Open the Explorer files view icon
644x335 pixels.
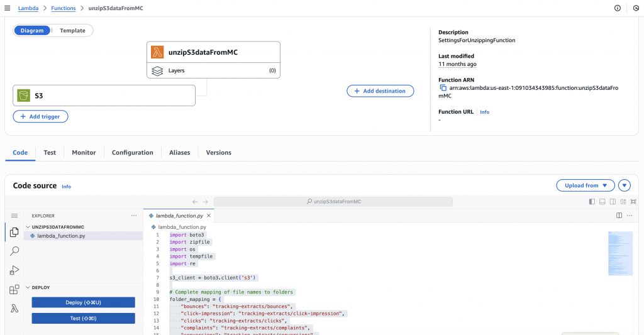pos(14,233)
